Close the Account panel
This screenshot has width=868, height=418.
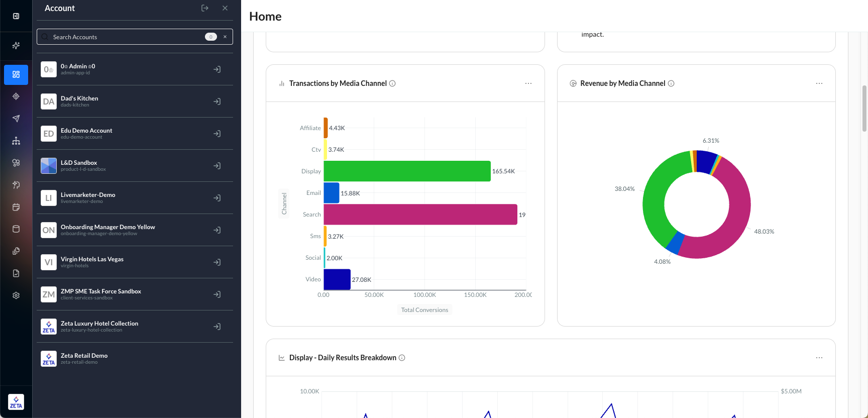coord(225,8)
